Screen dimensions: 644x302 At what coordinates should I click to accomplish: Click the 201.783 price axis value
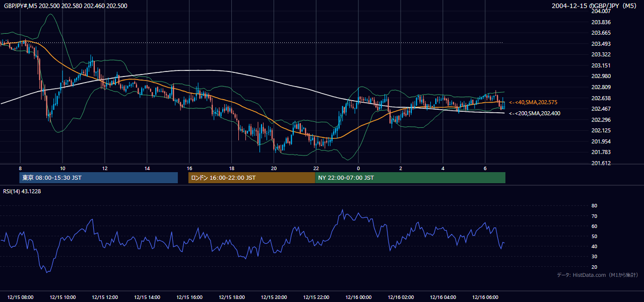pyautogui.click(x=601, y=152)
